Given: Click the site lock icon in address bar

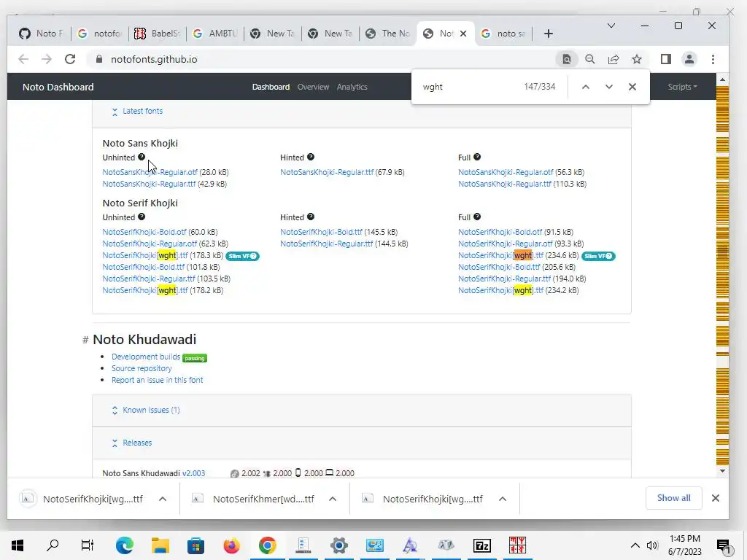Looking at the screenshot, I should click(99, 59).
